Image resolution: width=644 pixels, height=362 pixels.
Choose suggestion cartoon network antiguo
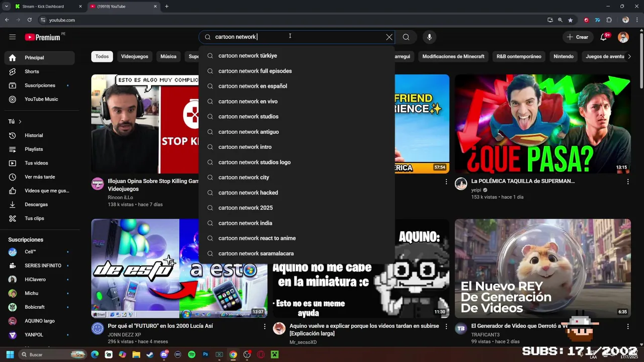coord(297,132)
